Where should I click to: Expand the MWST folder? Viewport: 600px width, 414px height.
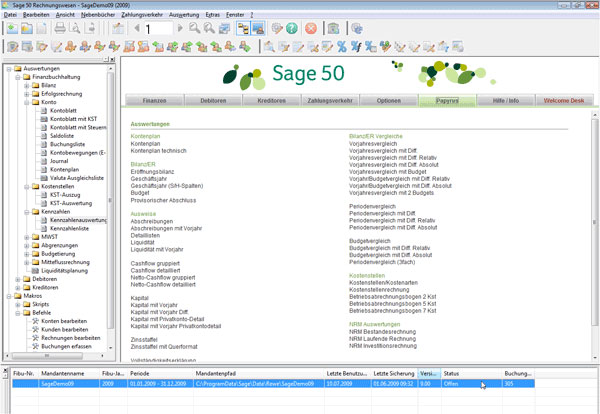click(x=26, y=237)
